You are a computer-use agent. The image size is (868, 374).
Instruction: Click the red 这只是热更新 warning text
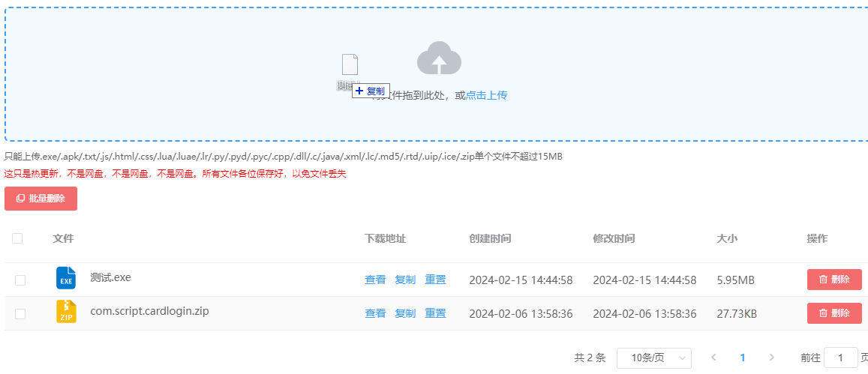[176, 174]
